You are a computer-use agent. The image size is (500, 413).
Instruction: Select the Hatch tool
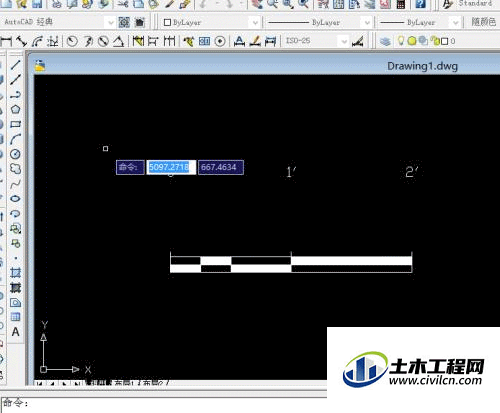15,273
